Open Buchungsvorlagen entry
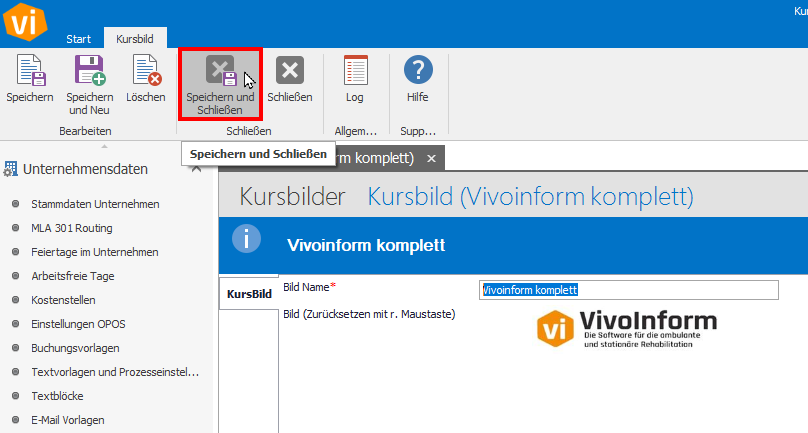The width and height of the screenshot is (808, 433). tap(75, 348)
